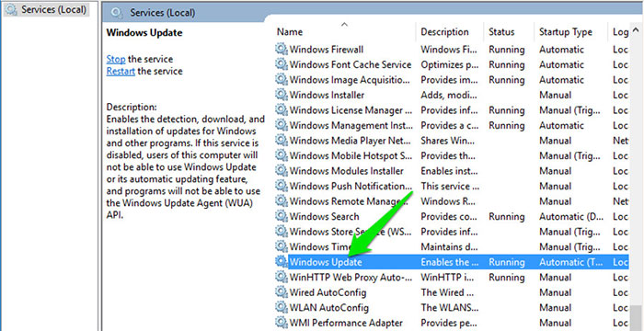This screenshot has width=644, height=331.
Task: Stop the Windows Update service link
Action: pyautogui.click(x=115, y=59)
